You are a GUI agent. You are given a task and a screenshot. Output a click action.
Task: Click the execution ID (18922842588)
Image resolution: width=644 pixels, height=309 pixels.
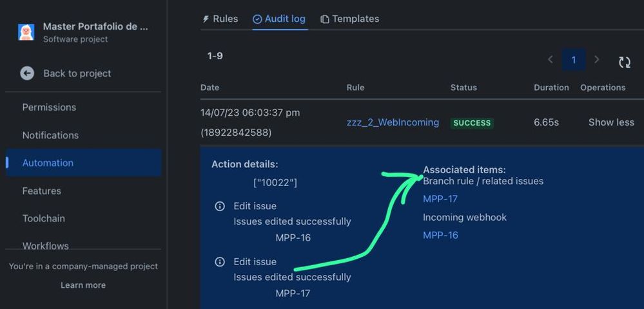tap(236, 133)
